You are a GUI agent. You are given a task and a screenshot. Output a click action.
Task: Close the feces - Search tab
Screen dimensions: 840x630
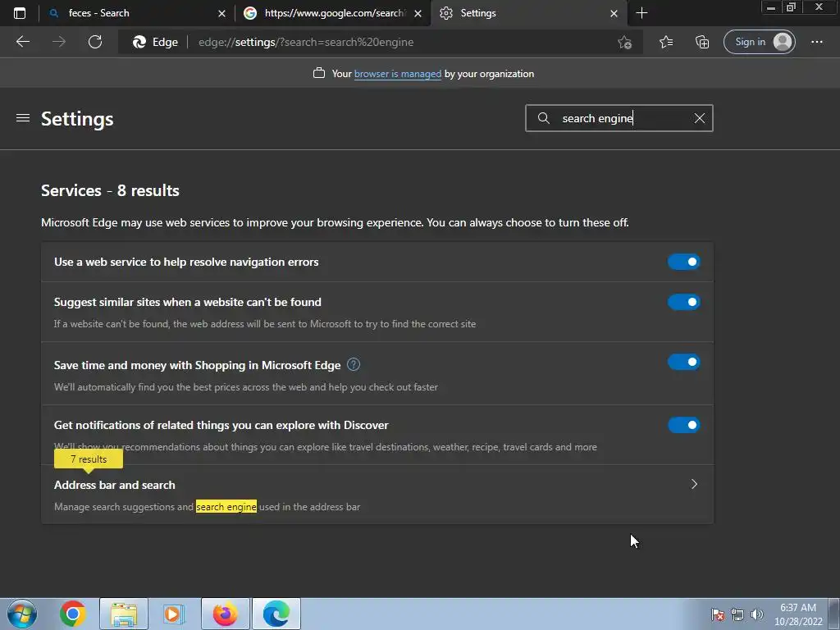221,13
